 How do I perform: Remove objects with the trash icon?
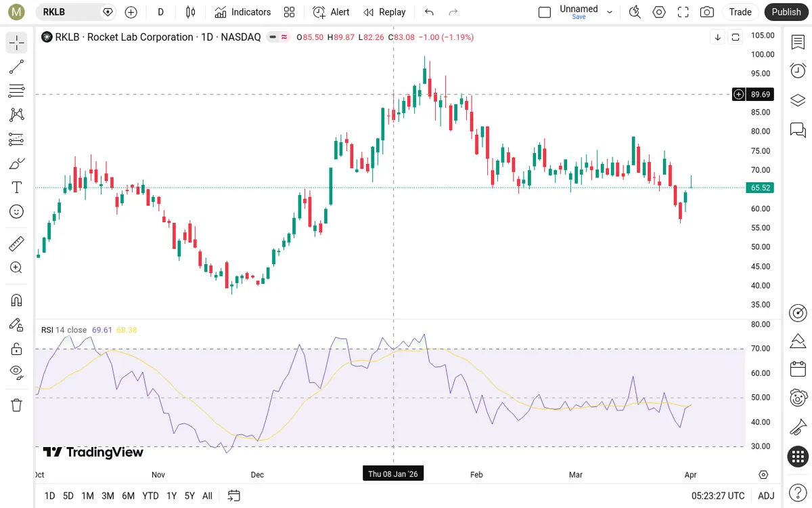click(x=17, y=405)
